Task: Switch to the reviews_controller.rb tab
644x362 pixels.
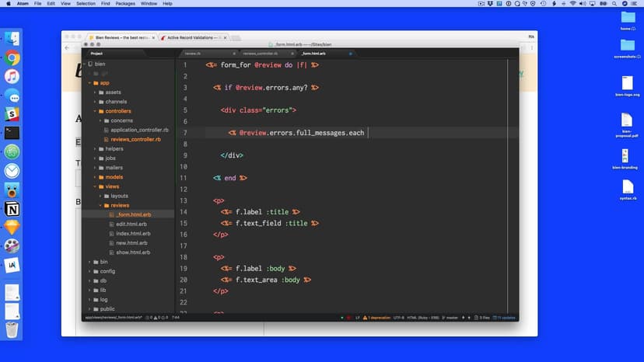Action: tap(259, 54)
